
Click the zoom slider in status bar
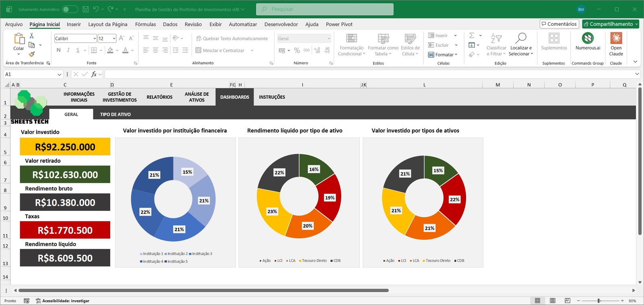599,301
